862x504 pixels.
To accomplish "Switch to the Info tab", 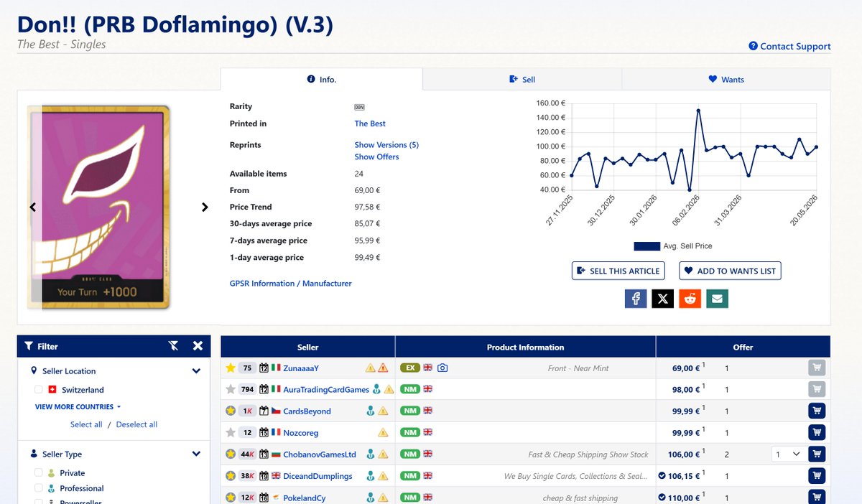I will click(x=321, y=79).
